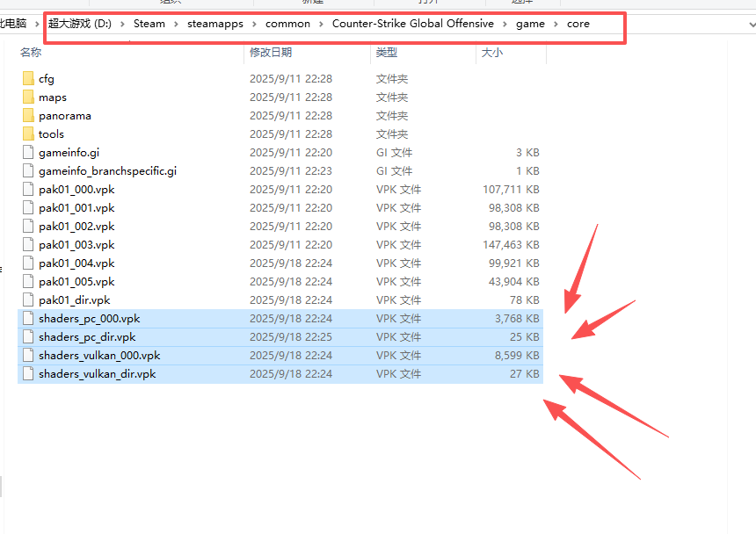The height and width of the screenshot is (534, 756).
Task: Sort files by the 名称 column header
Action: click(x=31, y=53)
